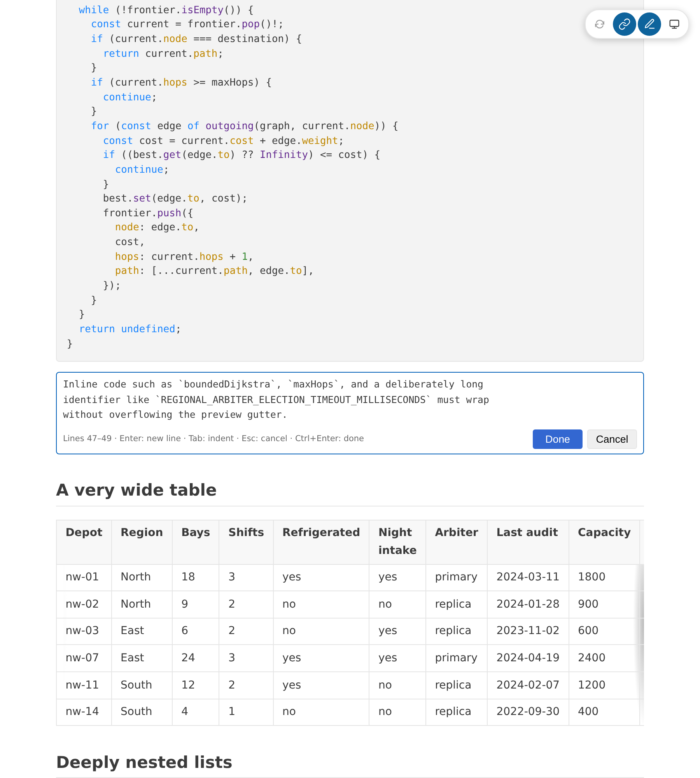The image size is (700, 778).
Task: Click the nw-01 depot cell
Action: coord(84,578)
